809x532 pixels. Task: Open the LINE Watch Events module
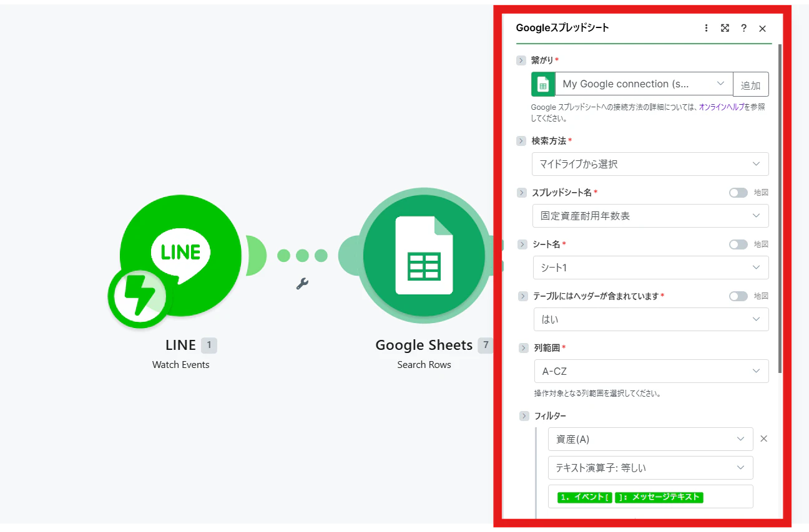(x=181, y=256)
